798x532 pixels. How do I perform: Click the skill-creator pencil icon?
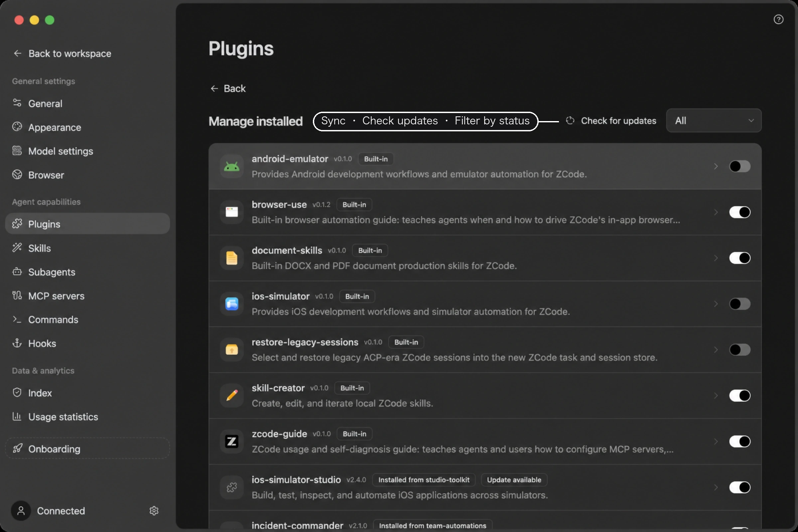(x=232, y=395)
